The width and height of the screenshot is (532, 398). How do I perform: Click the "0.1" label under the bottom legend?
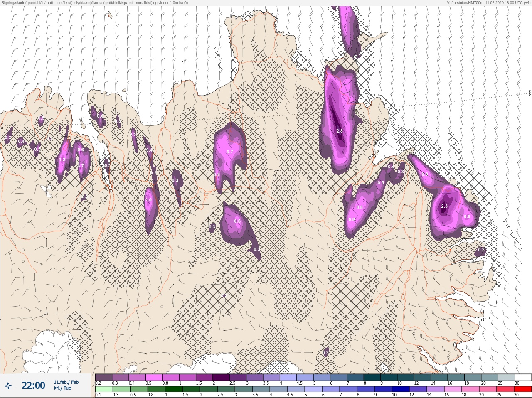point(98,395)
